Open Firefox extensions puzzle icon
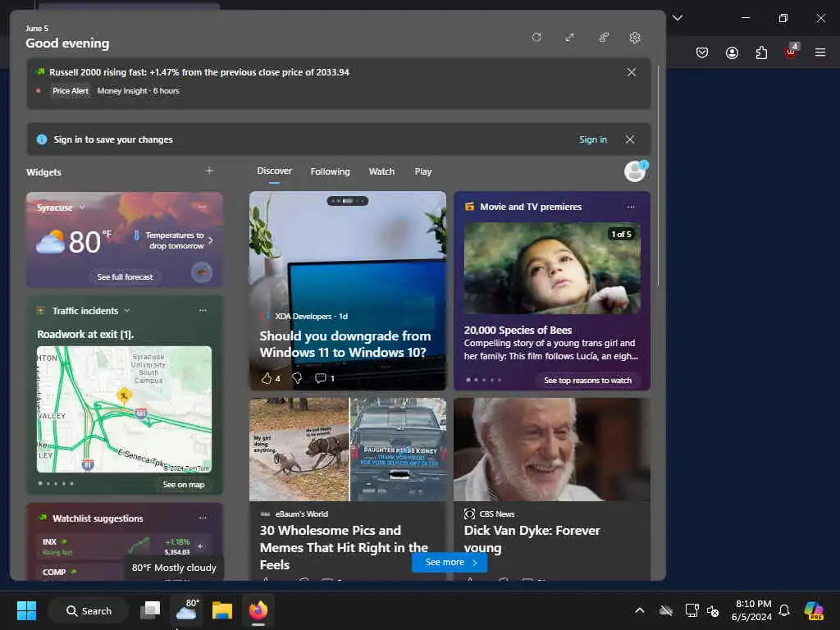Viewport: 840px width, 630px height. (x=761, y=52)
